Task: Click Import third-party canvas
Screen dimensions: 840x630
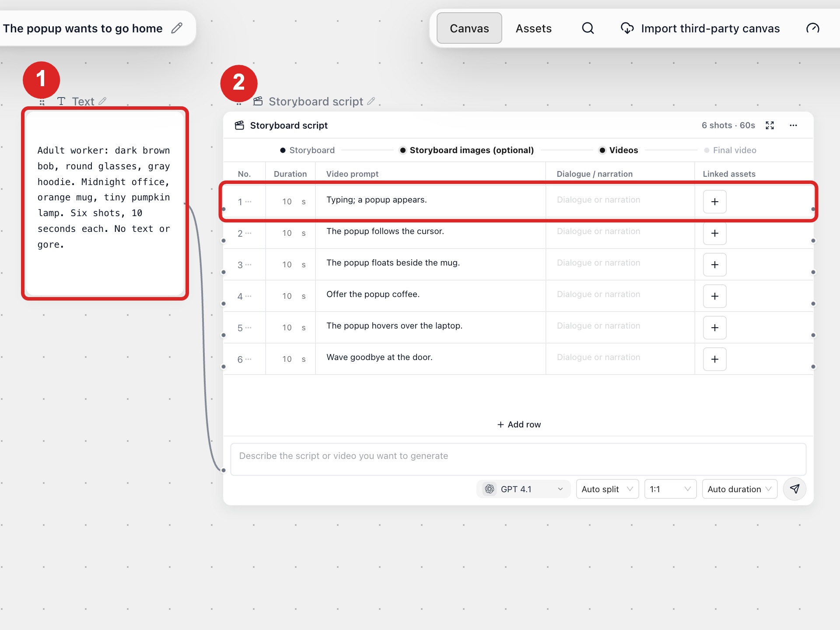Action: tap(700, 28)
